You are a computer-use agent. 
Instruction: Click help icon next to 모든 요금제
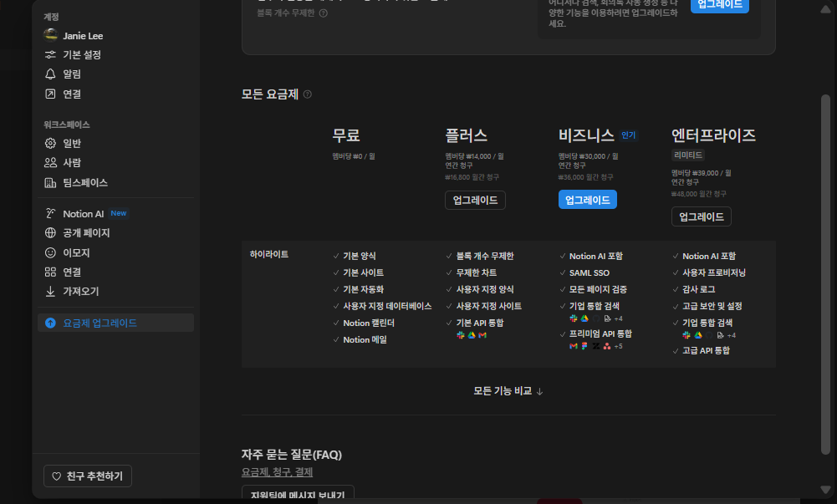(x=308, y=94)
